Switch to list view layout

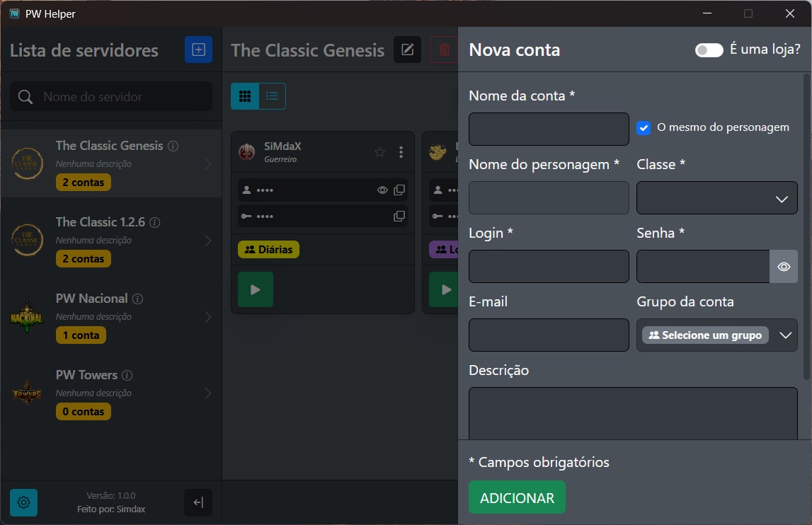pyautogui.click(x=272, y=96)
